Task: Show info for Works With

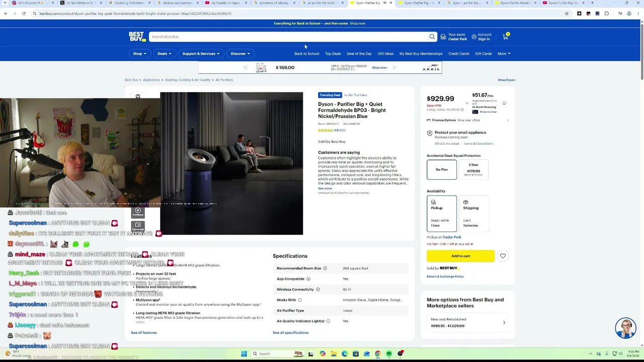Action: click(x=300, y=300)
